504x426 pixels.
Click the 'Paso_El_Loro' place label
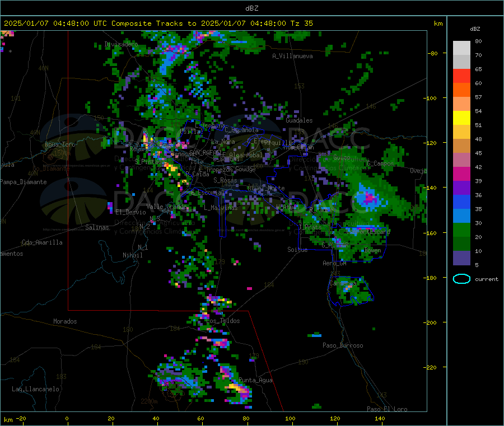pyautogui.click(x=387, y=409)
